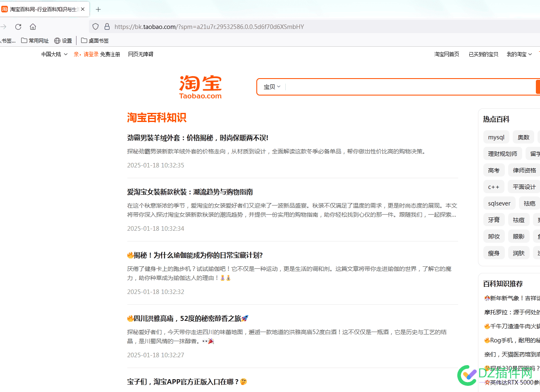This screenshot has height=392, width=540.
Task: Click timestamp 2025-01-18 10:32:27
Action: tap(155, 355)
